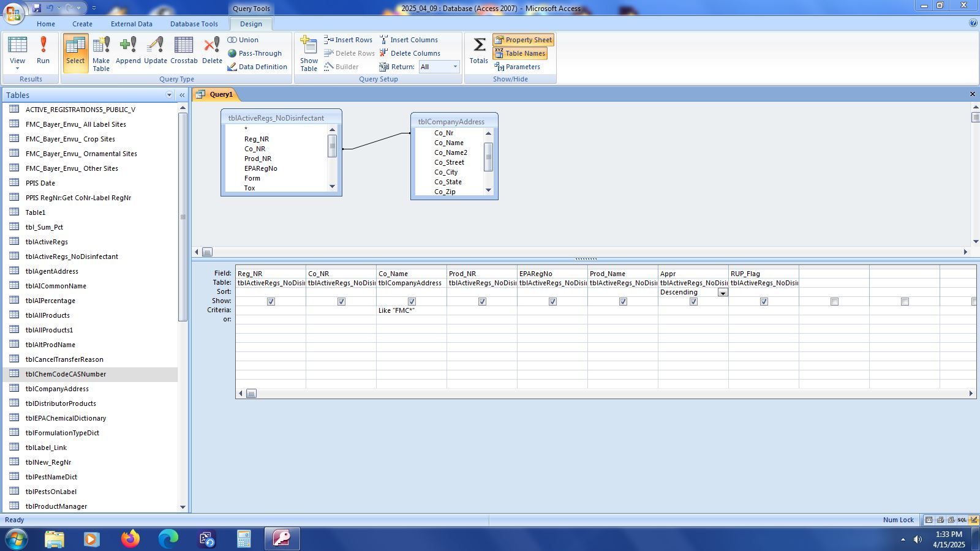Select Pass-Through query option
The image size is (980, 551).
tap(255, 53)
